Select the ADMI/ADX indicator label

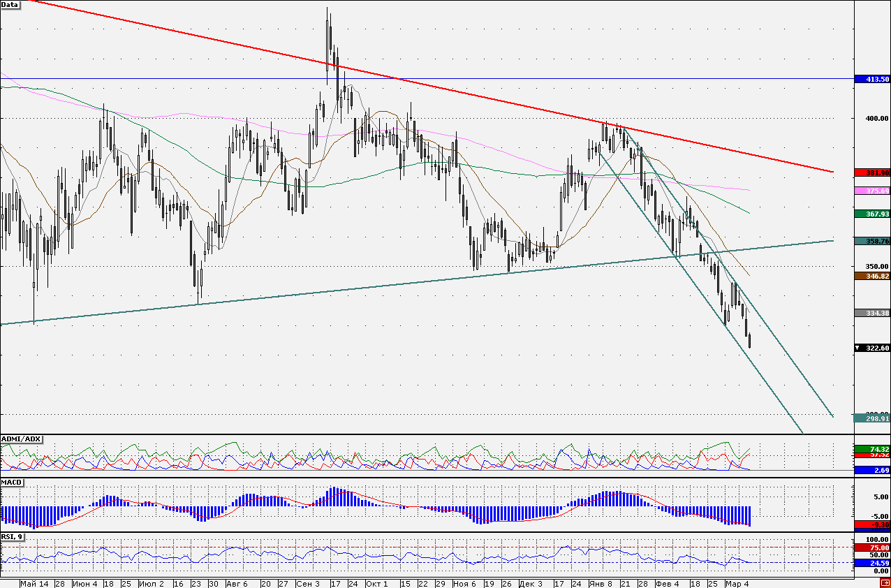coord(22,439)
